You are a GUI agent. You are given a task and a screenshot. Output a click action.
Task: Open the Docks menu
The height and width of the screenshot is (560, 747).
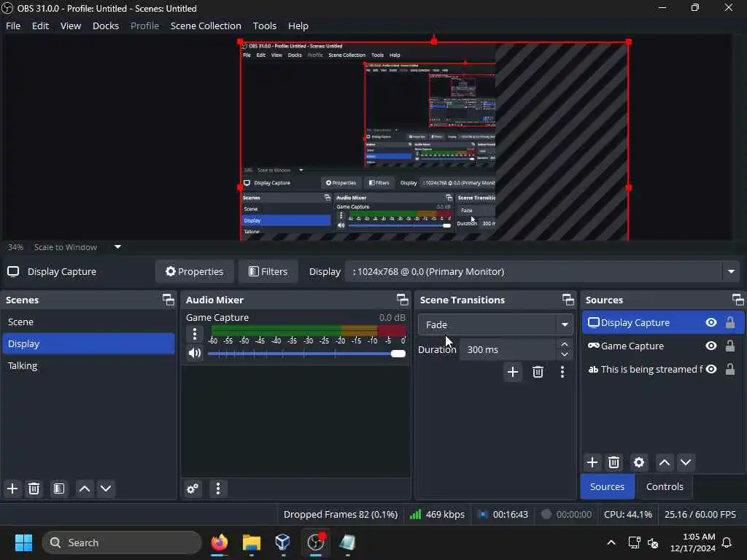(x=106, y=26)
